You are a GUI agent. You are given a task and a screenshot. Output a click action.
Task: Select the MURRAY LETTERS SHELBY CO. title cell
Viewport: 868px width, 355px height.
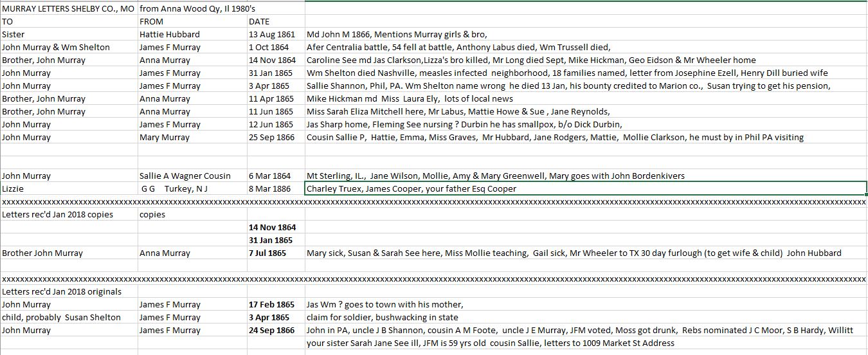click(x=68, y=9)
